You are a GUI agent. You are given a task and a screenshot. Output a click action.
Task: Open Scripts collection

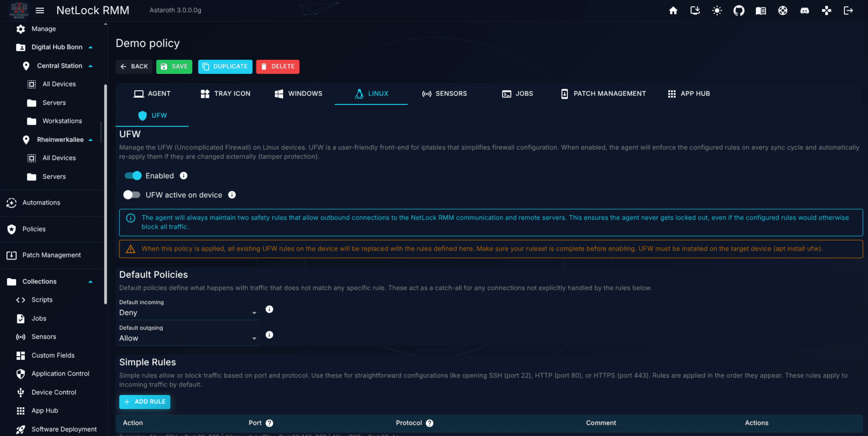click(x=42, y=300)
